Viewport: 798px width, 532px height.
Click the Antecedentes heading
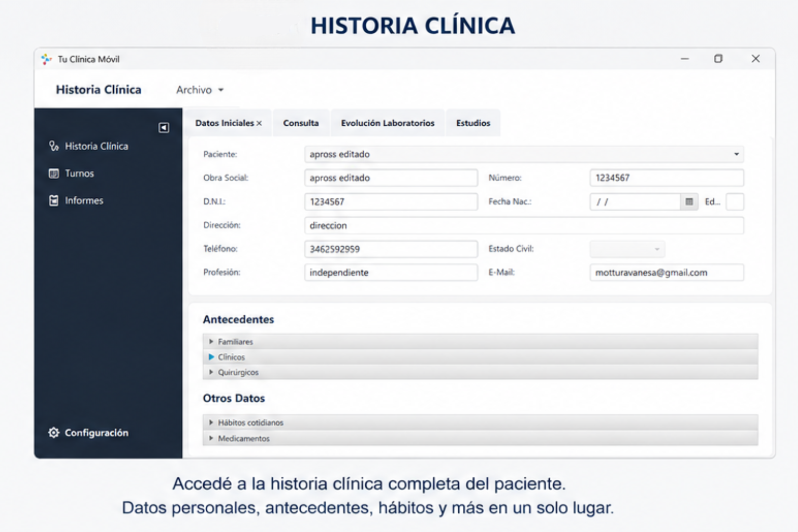click(x=238, y=320)
